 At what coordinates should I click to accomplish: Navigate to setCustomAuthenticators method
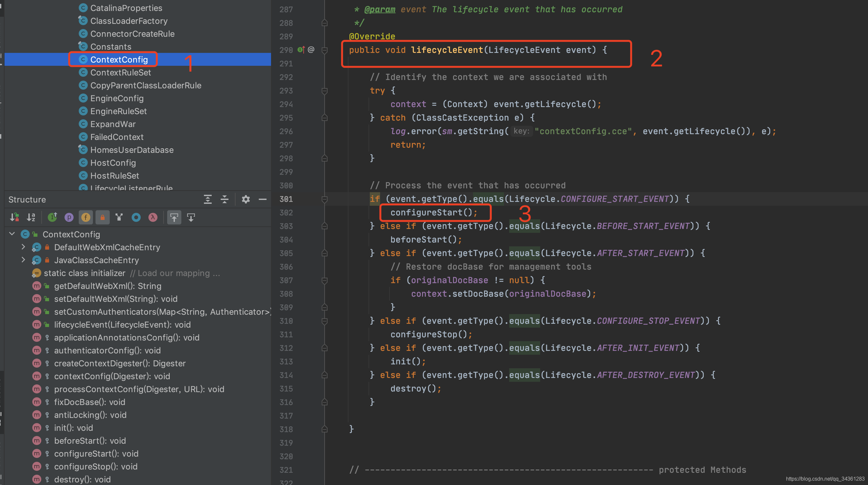[162, 312]
